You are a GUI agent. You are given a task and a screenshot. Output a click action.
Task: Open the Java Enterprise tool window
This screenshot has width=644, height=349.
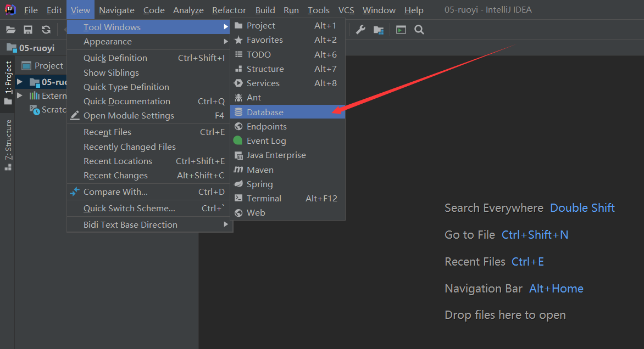(287, 155)
